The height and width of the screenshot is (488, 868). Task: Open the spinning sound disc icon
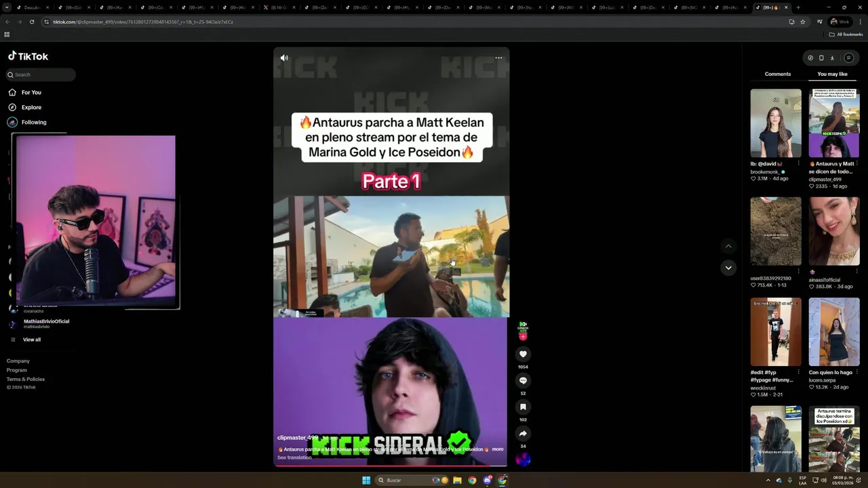(523, 460)
